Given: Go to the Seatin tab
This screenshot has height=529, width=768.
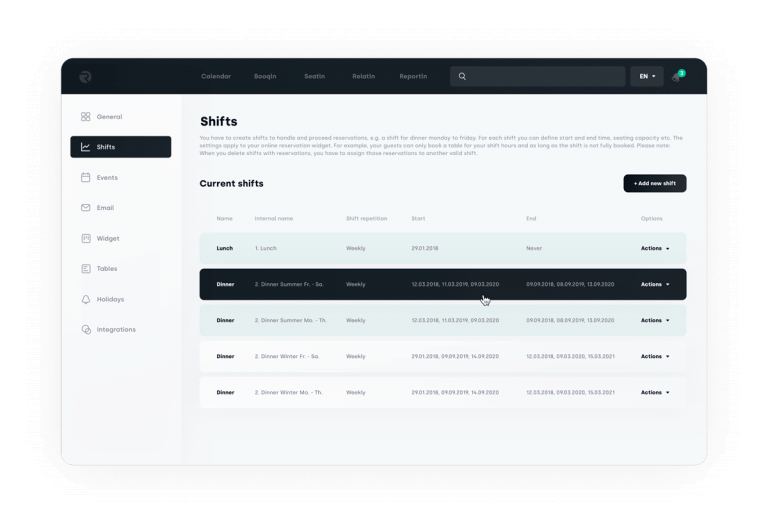Looking at the screenshot, I should click(314, 76).
